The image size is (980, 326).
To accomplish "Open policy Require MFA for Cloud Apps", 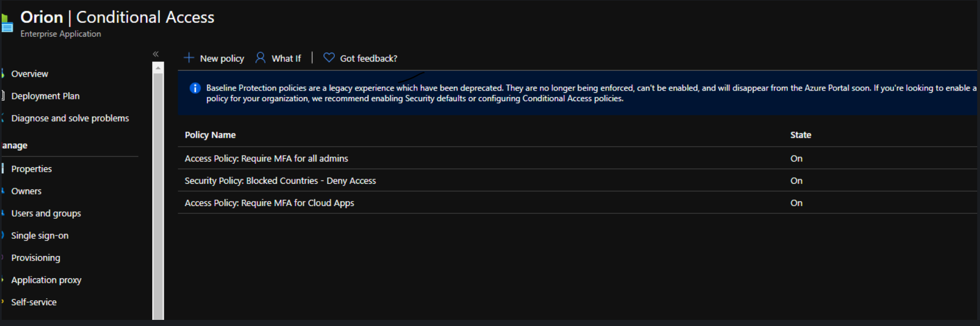I will tap(269, 203).
